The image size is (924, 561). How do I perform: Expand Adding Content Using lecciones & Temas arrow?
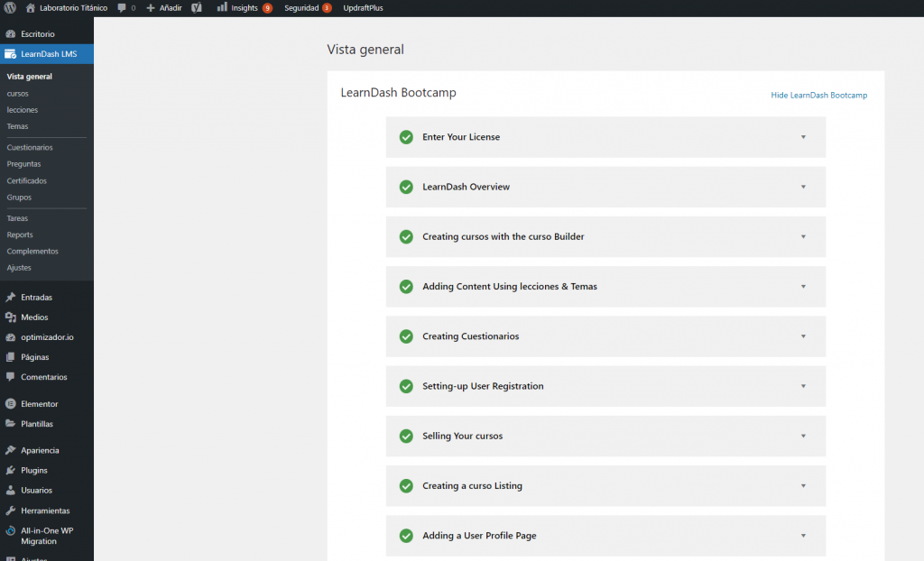click(803, 287)
